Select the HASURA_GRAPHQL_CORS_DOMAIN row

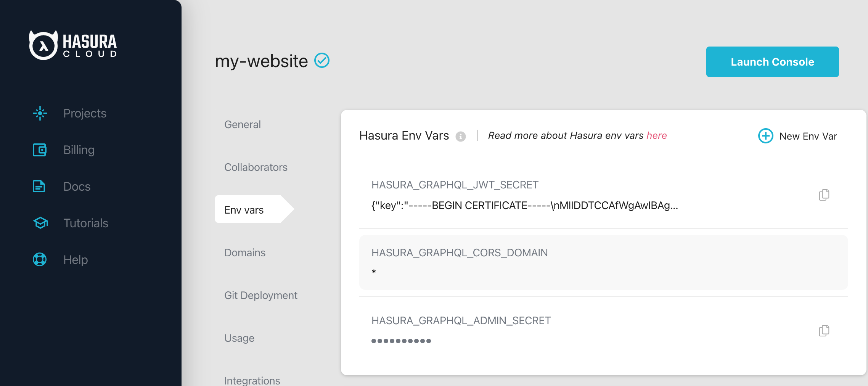(603, 262)
